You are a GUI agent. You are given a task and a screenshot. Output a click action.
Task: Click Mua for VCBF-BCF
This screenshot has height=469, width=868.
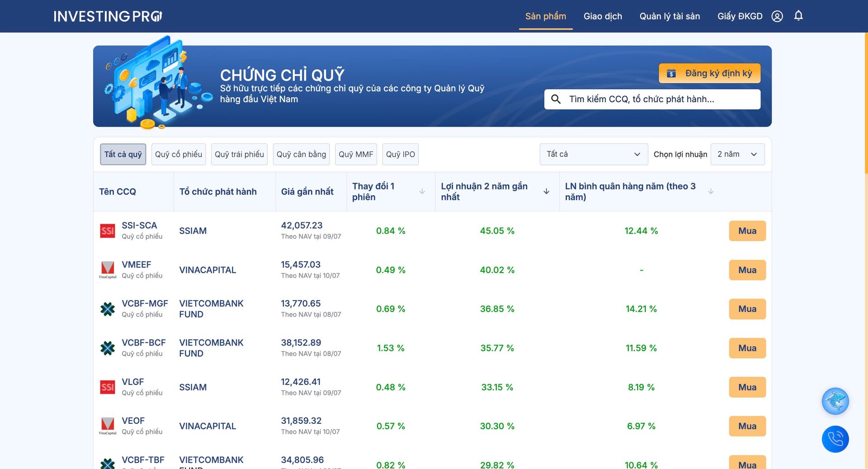click(x=747, y=348)
